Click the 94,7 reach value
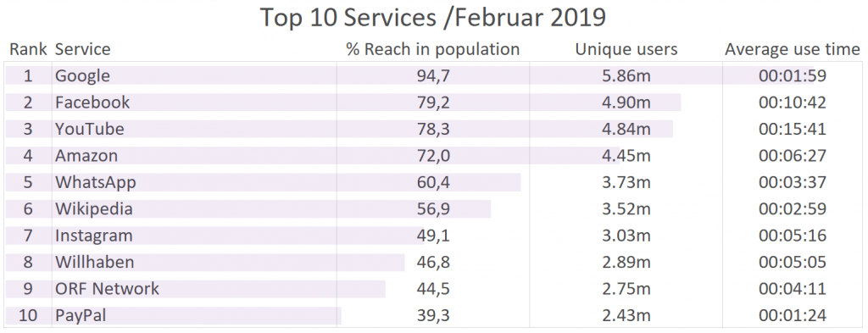 (x=433, y=75)
